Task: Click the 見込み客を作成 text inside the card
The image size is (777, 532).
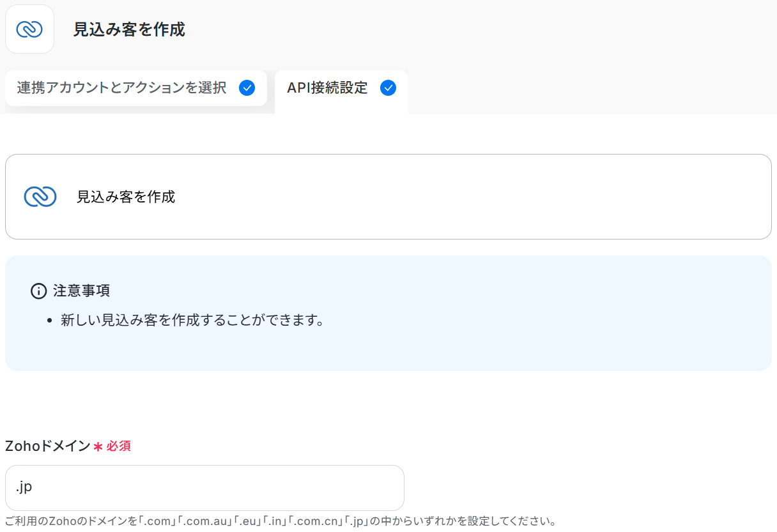Action: click(126, 197)
